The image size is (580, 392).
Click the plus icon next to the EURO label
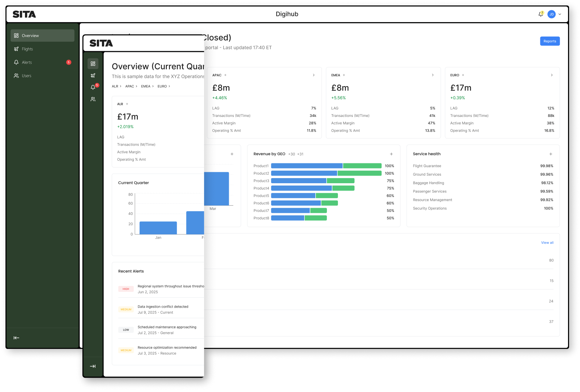[463, 75]
